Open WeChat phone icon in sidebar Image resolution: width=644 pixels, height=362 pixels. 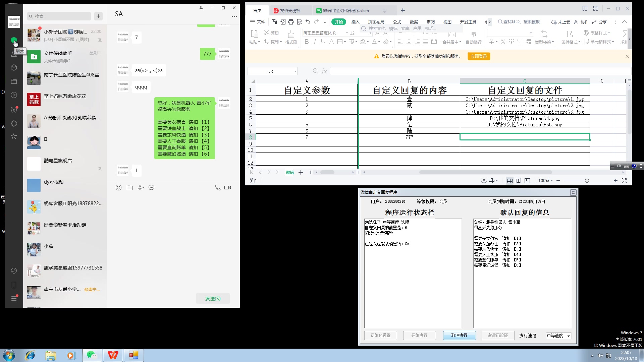point(14,285)
